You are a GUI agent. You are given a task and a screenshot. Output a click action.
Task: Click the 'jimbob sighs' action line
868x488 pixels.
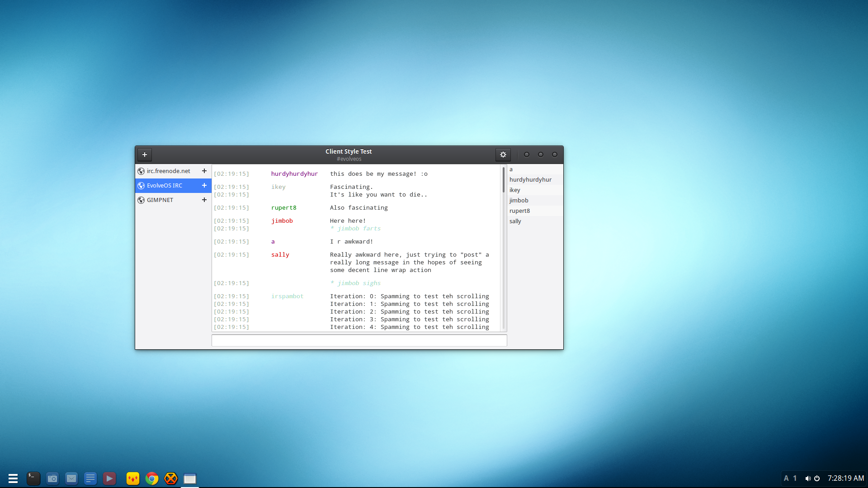[x=355, y=283]
